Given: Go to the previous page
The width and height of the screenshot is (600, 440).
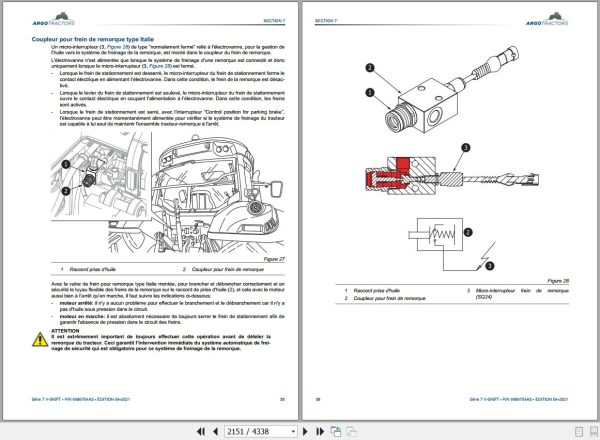Looking at the screenshot, I should point(215,432).
